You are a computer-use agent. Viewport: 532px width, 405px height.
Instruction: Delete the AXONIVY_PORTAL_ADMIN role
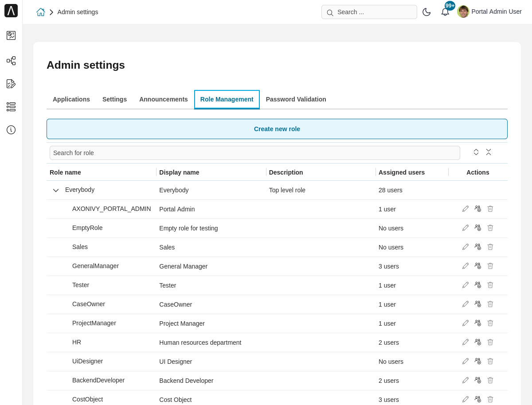click(x=490, y=209)
